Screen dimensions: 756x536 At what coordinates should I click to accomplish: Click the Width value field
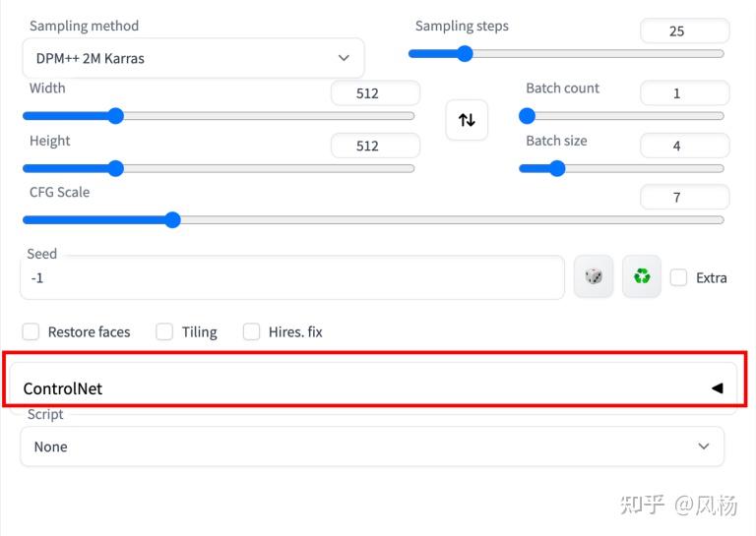374,93
